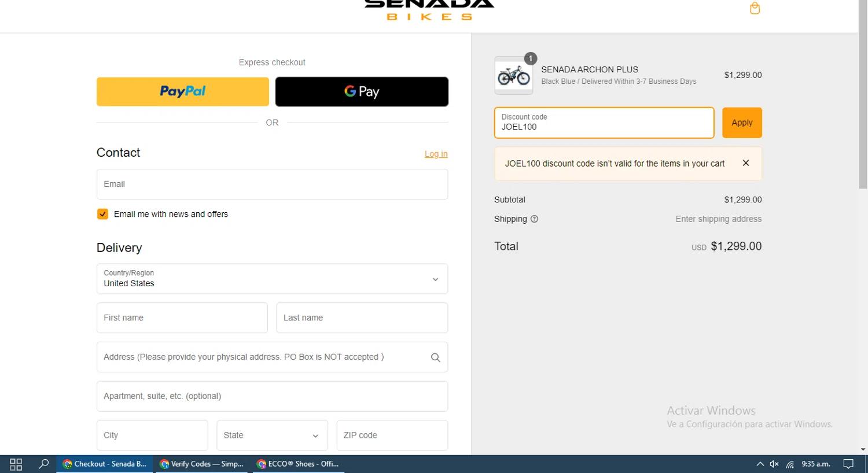Click the shipping help question icon
This screenshot has height=473, width=868.
[x=534, y=219]
